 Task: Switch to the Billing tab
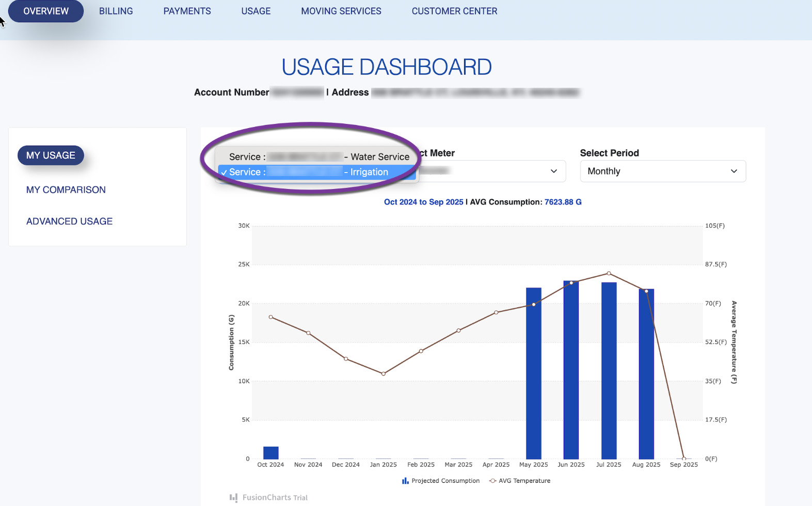(x=116, y=11)
